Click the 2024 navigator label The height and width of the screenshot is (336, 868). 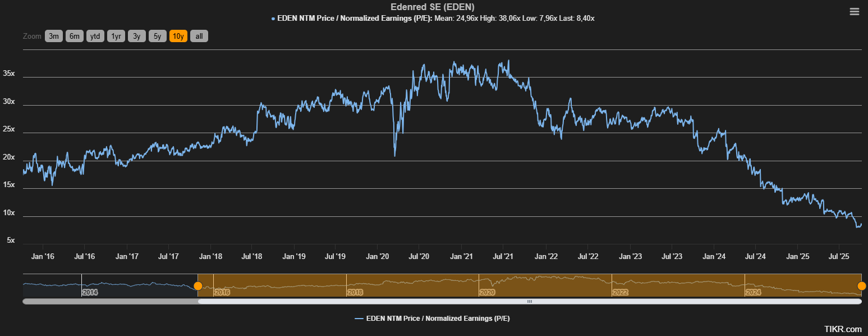pyautogui.click(x=753, y=293)
